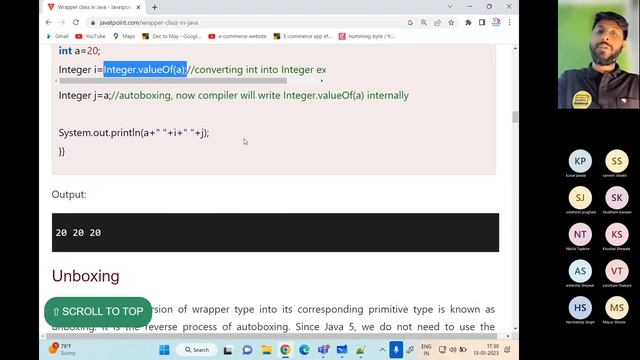The width and height of the screenshot is (640, 360).
Task: Open the Windows Start menu
Action: pos(164,350)
